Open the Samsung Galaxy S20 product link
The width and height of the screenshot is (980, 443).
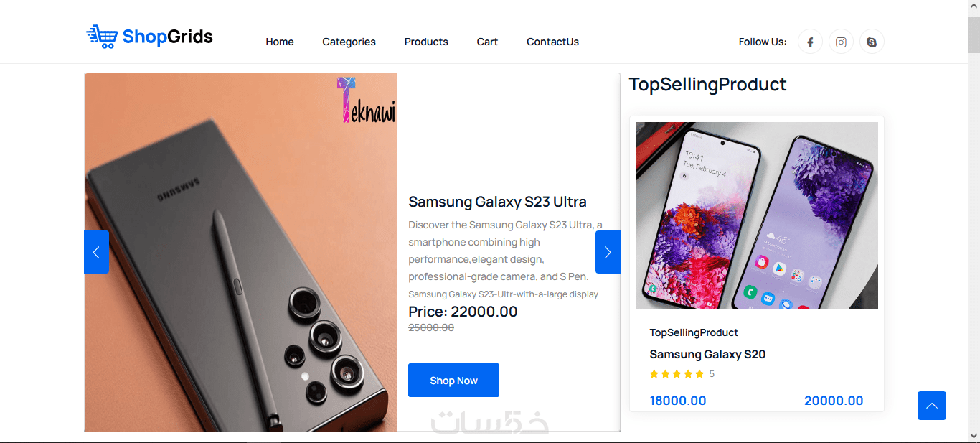707,354
